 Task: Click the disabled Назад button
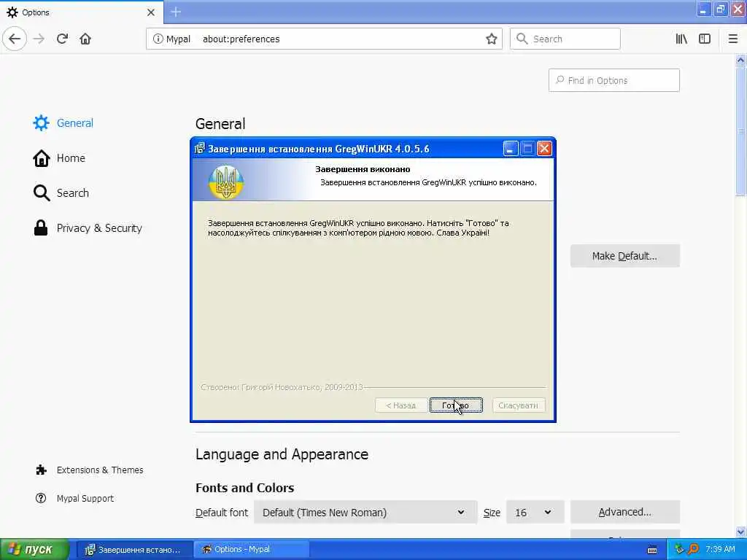[400, 405]
